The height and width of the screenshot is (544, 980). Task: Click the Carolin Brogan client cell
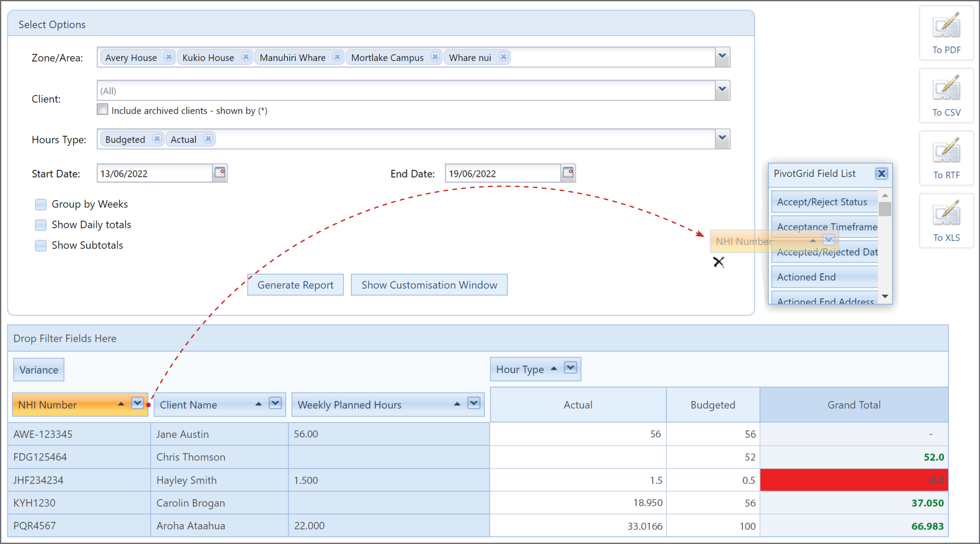point(220,502)
